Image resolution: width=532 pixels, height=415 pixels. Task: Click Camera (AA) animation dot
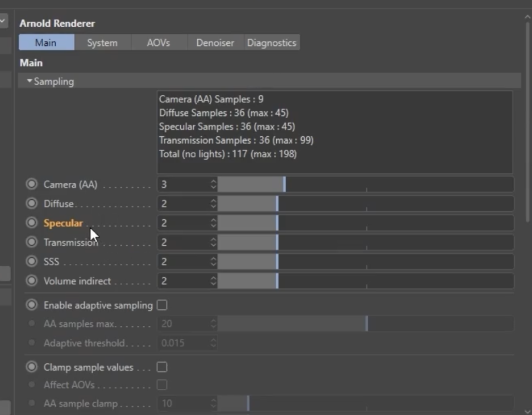tap(32, 184)
